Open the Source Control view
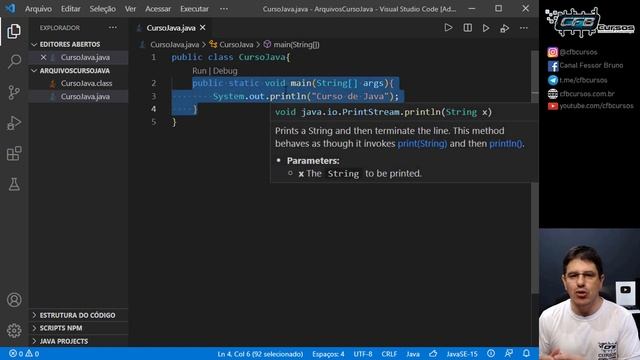This screenshot has width=640, height=360. click(x=14, y=93)
